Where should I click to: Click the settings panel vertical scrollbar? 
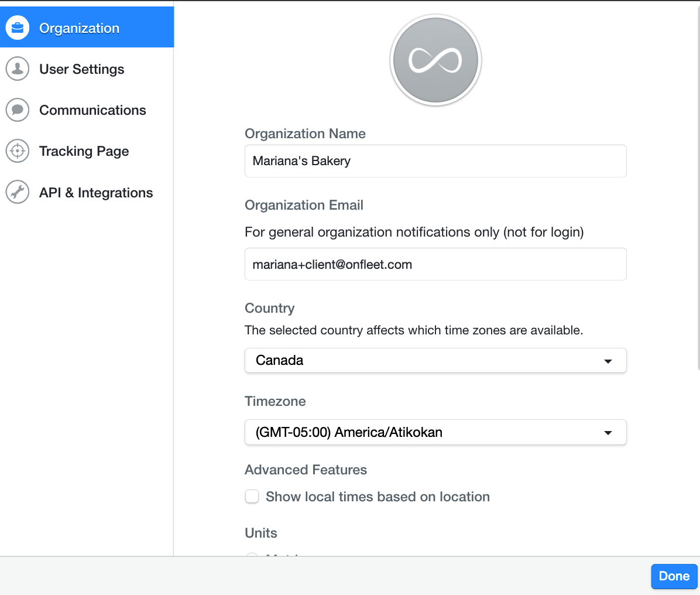coord(698,187)
